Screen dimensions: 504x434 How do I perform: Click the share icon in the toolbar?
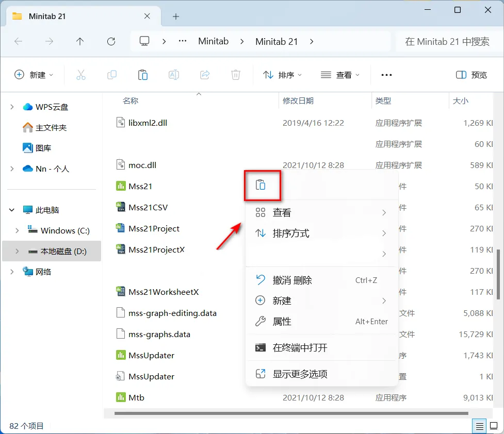(x=205, y=75)
